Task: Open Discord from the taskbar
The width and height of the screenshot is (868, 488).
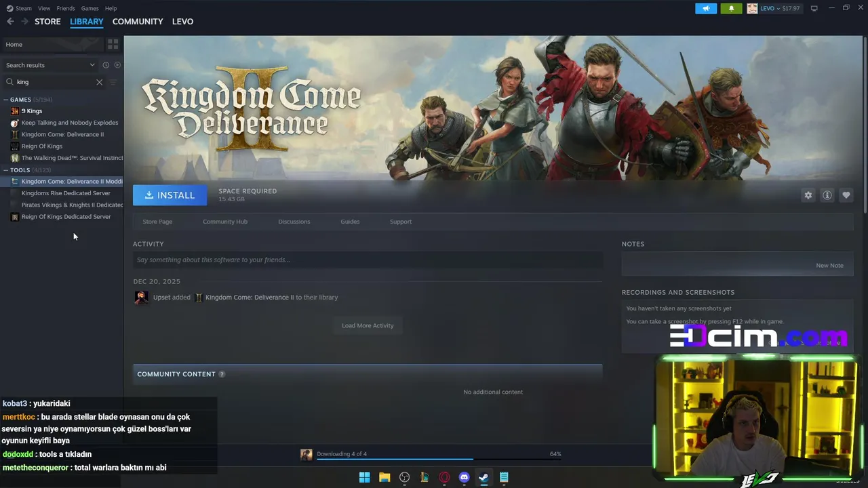Action: 465,477
